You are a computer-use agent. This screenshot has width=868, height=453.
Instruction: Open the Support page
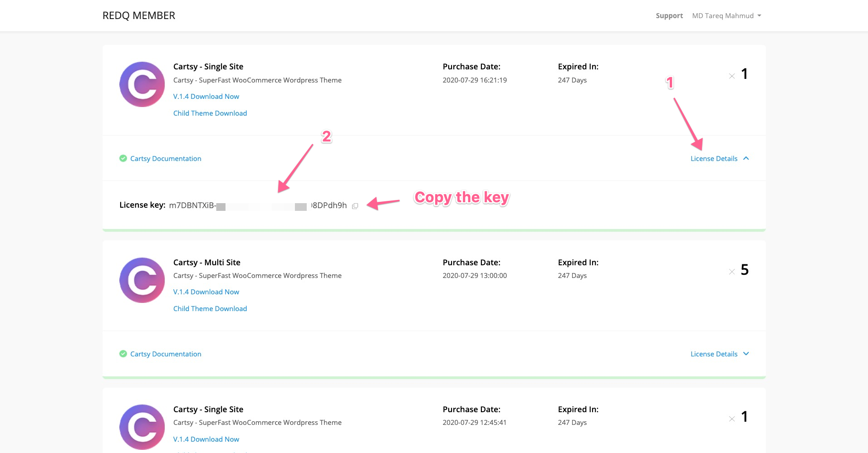click(x=669, y=15)
